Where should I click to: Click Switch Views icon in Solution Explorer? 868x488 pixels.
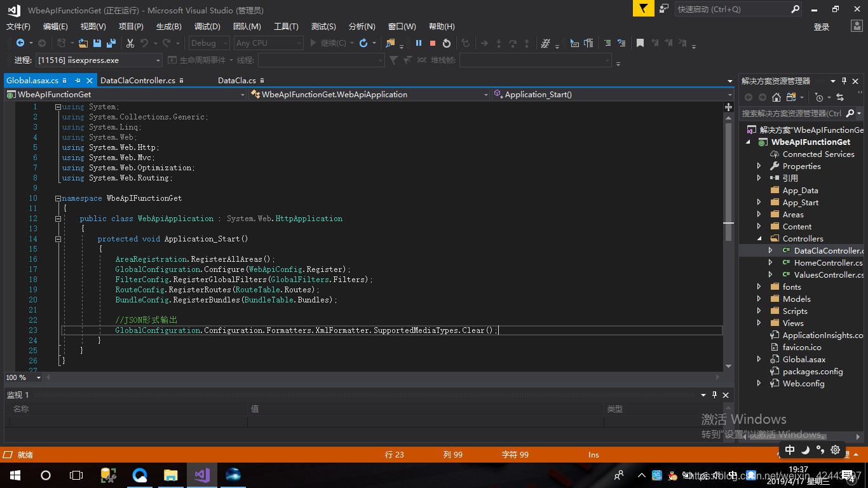tap(791, 97)
